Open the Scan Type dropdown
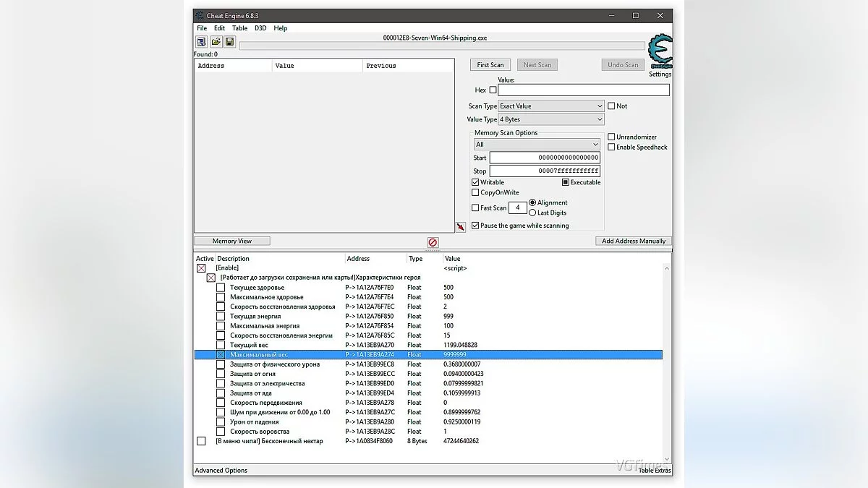Viewport: 868px width, 488px height. [x=551, y=106]
